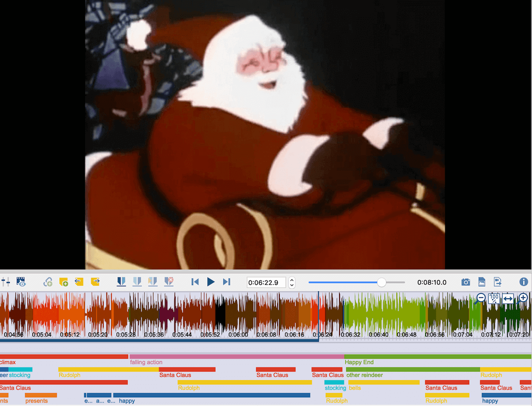Set the clip end marker
Screen dimensions: 532x406
point(137,281)
